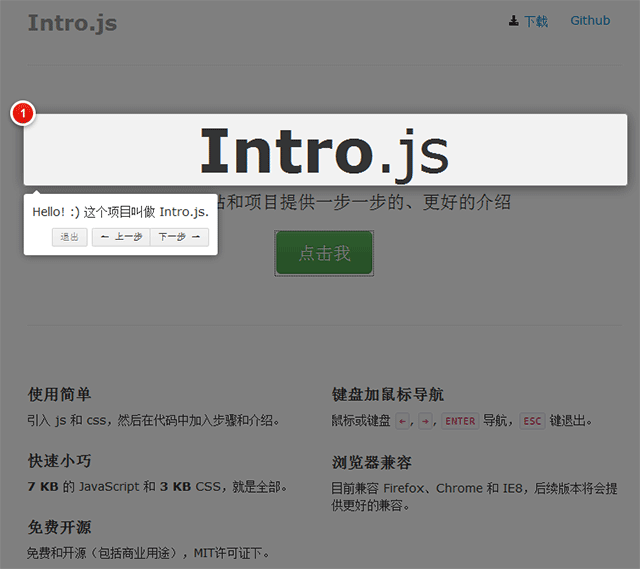The width and height of the screenshot is (640, 569).
Task: Click the 浏览器兼容 heading
Action: tap(372, 462)
